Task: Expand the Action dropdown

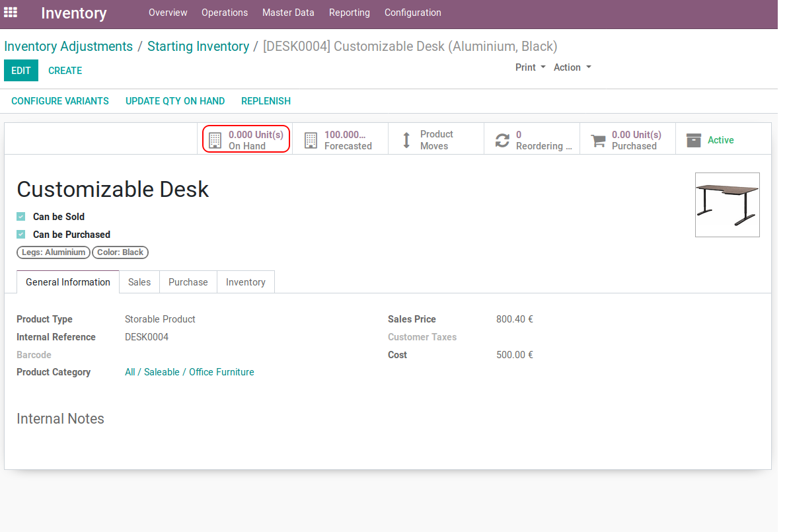Action: pos(572,67)
